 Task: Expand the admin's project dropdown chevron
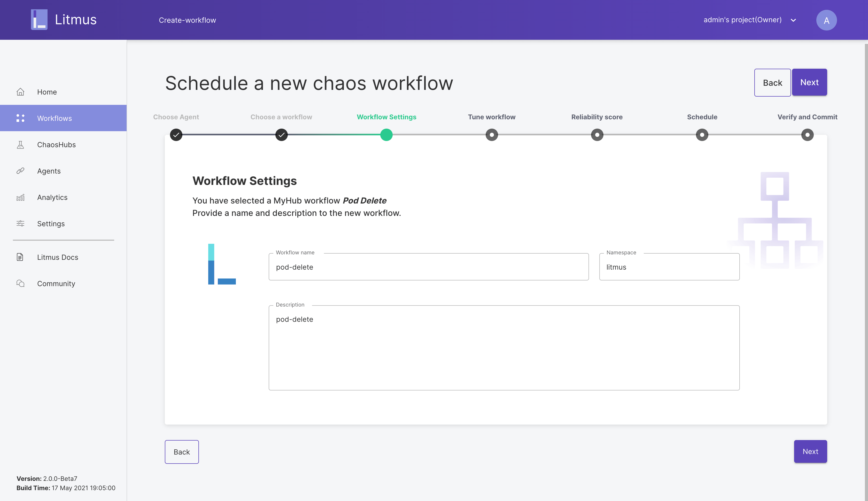[x=793, y=20]
